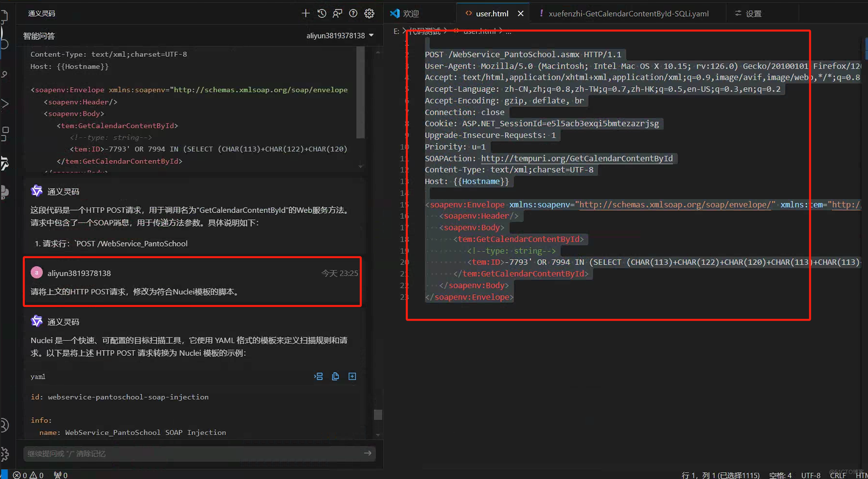Screen dimensions: 868x479
Task: Click yaml language label of code block
Action: pyautogui.click(x=38, y=377)
